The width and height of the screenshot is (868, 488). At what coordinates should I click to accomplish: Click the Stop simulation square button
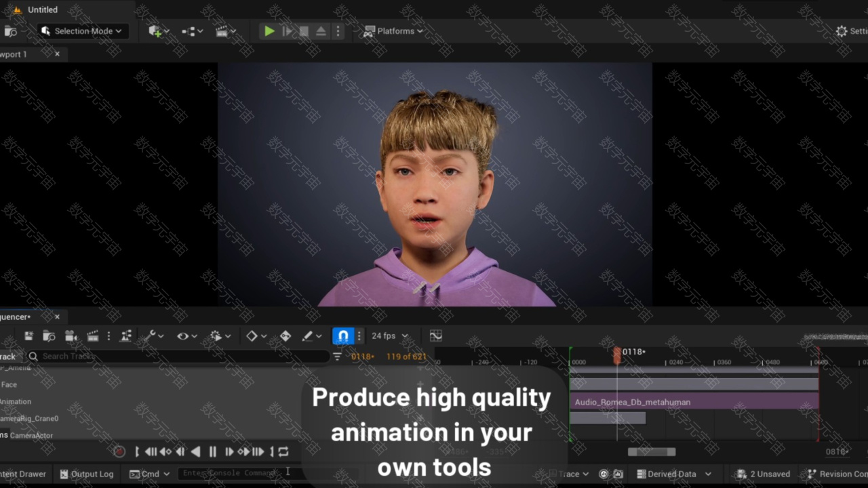point(304,31)
